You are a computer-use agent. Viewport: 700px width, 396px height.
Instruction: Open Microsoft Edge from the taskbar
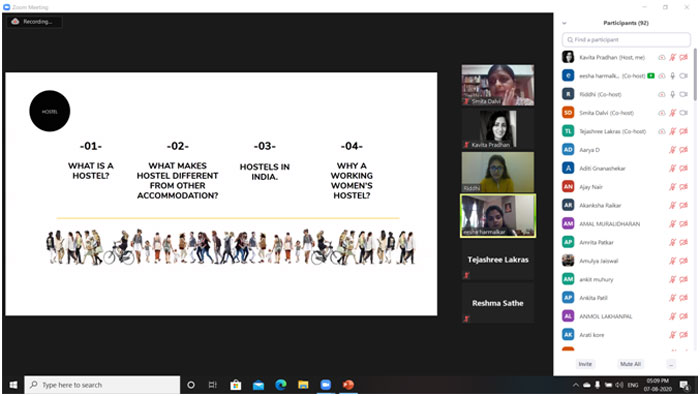pos(281,384)
